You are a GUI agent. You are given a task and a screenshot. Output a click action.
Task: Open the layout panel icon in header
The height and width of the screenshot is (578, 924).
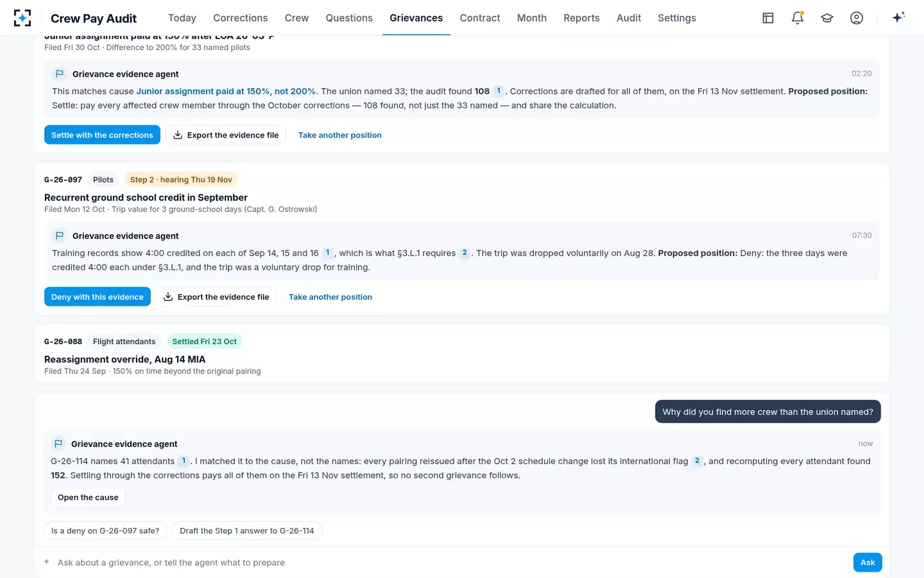(x=768, y=18)
